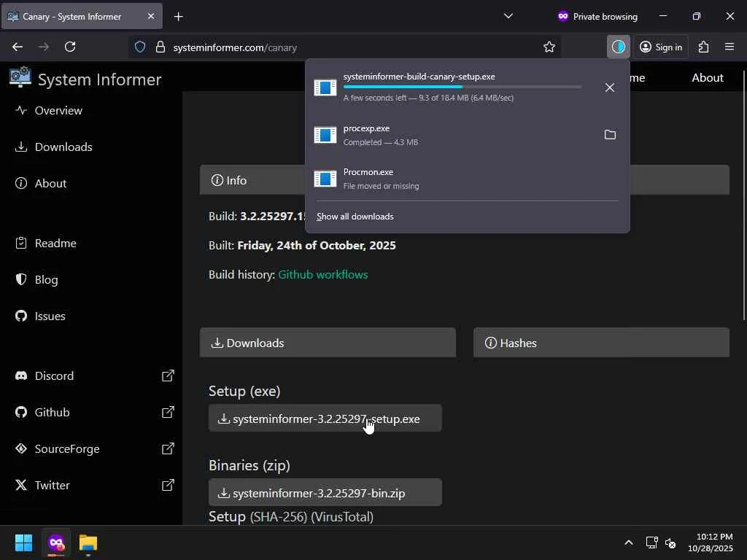Screen dimensions: 747x560
Task: Open the Windows Start menu
Action: pyautogui.click(x=23, y=542)
